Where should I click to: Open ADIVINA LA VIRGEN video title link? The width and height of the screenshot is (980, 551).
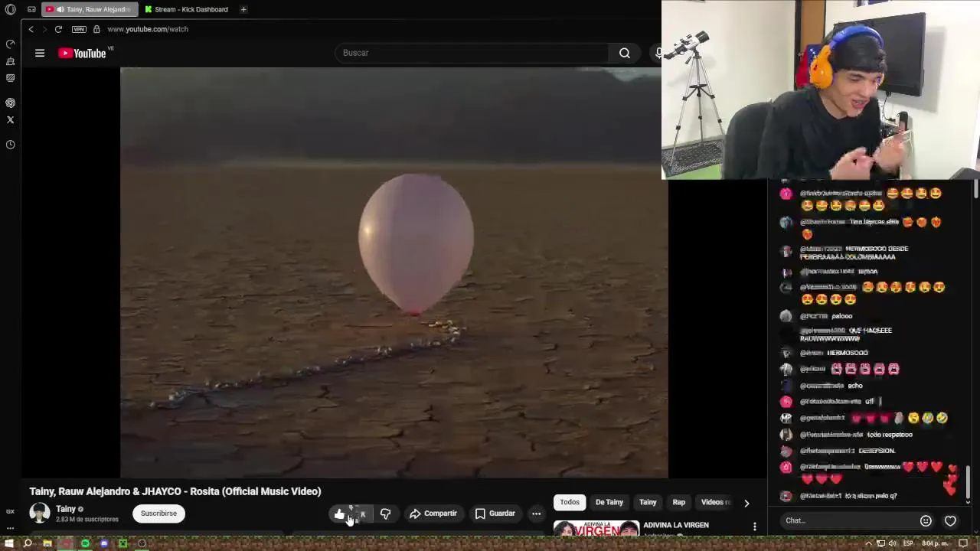(x=676, y=525)
